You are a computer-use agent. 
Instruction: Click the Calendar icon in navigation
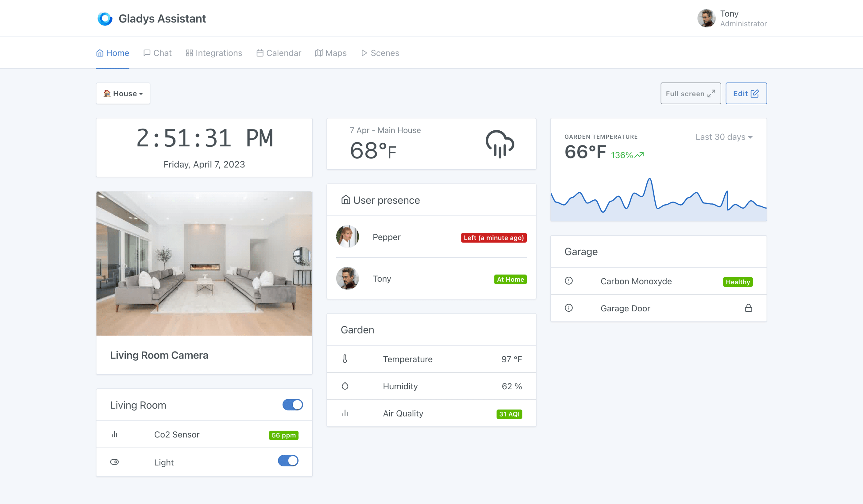(260, 53)
